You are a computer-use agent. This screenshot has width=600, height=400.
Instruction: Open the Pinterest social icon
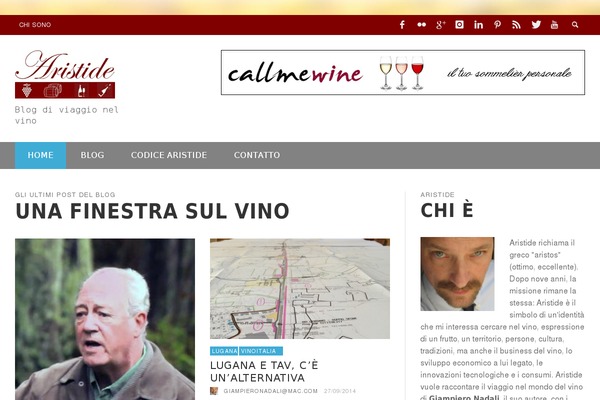(497, 25)
